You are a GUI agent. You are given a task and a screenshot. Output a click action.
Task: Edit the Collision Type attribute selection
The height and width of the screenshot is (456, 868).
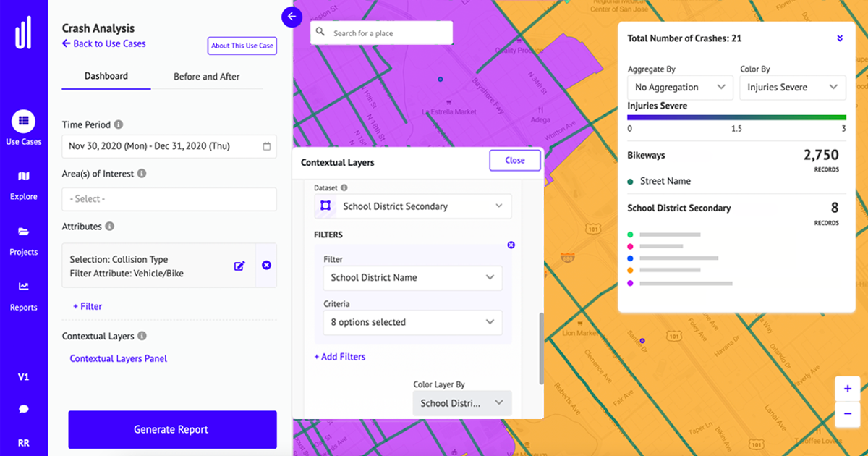[239, 266]
